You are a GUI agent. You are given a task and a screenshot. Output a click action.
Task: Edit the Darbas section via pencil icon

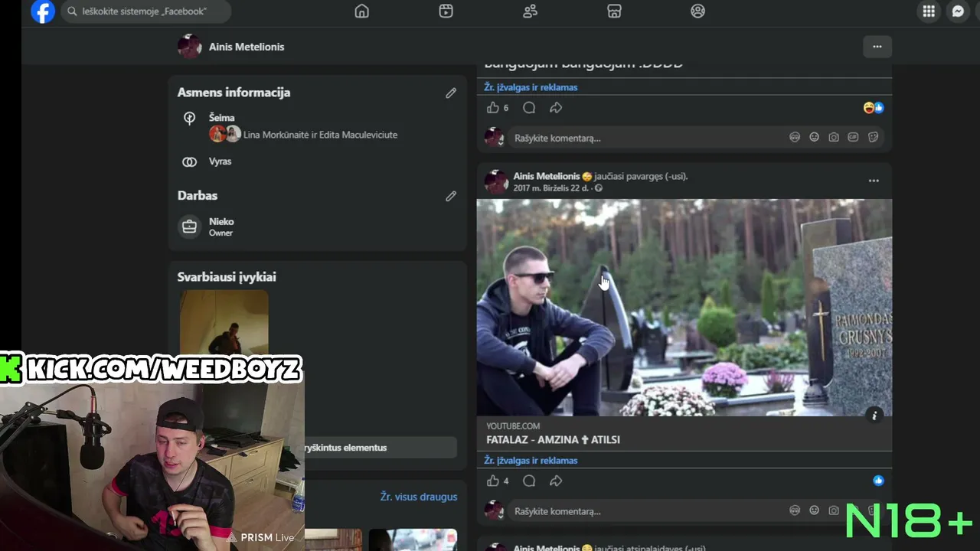[451, 196]
